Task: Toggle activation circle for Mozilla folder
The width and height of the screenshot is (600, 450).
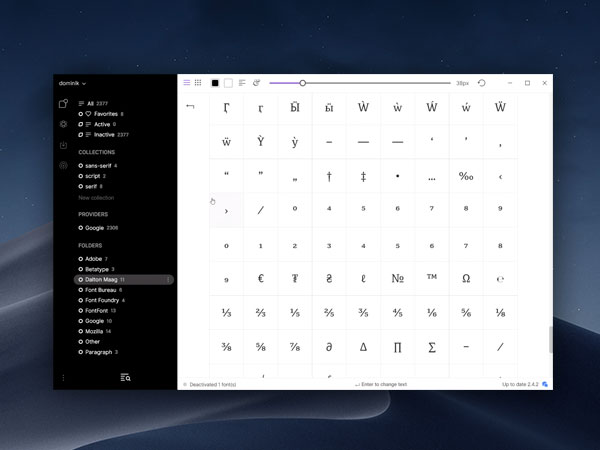Action: click(x=80, y=331)
